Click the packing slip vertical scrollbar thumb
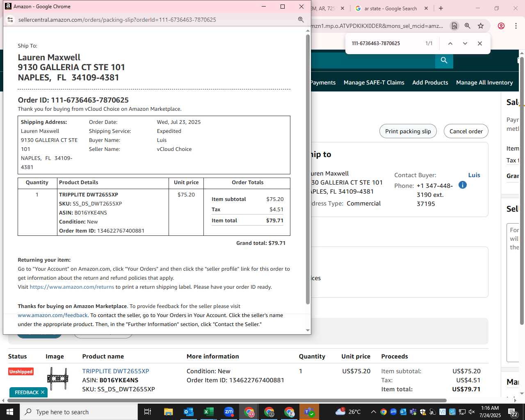The image size is (525, 420). pos(308,169)
